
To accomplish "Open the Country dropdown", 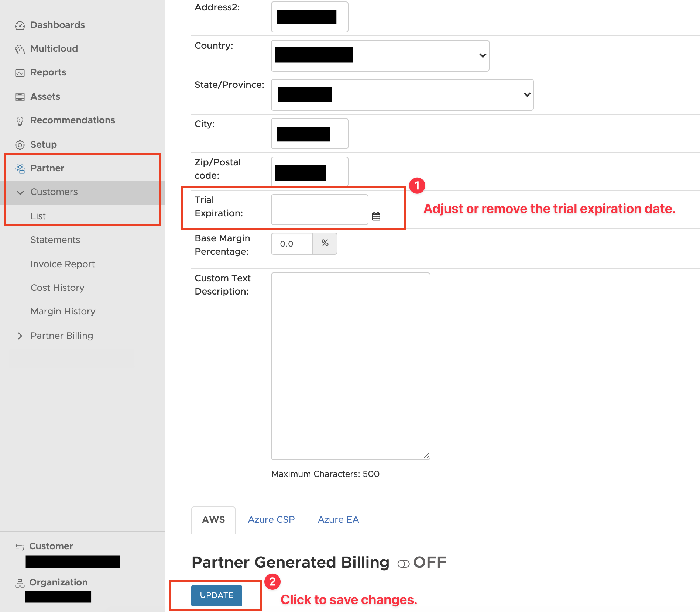I will point(380,56).
